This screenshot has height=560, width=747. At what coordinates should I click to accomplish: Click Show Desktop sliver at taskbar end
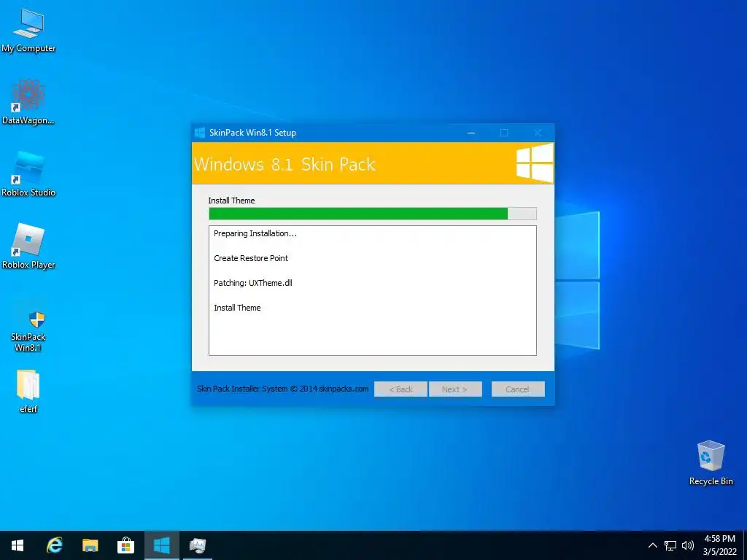(745, 545)
